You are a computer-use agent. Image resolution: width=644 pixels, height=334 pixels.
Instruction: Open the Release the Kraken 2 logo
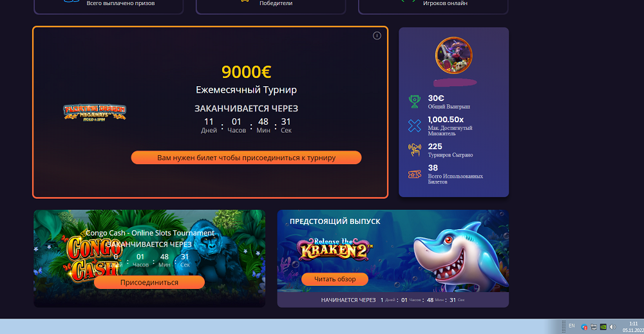335,249
